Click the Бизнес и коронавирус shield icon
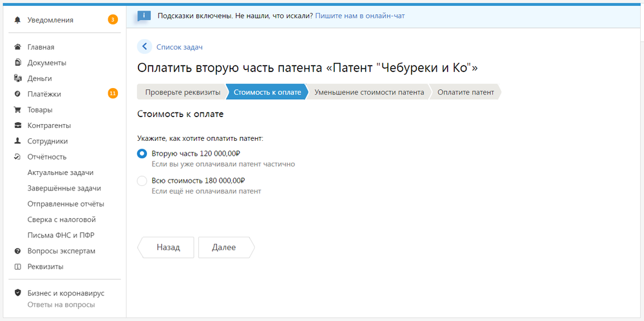The width and height of the screenshot is (644, 321). 17,293
